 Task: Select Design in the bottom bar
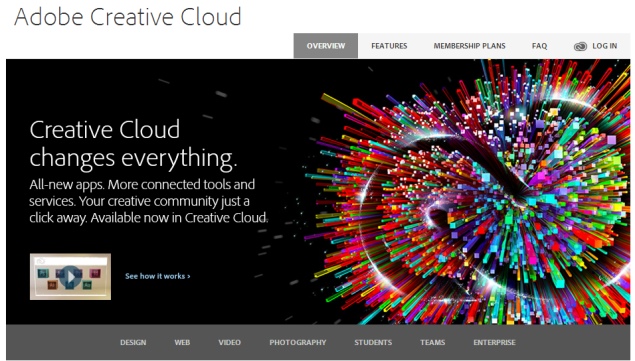[133, 342]
